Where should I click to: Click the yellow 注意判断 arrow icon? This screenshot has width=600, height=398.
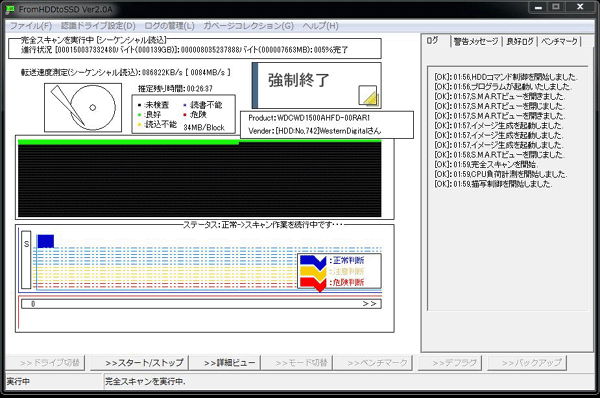[313, 272]
